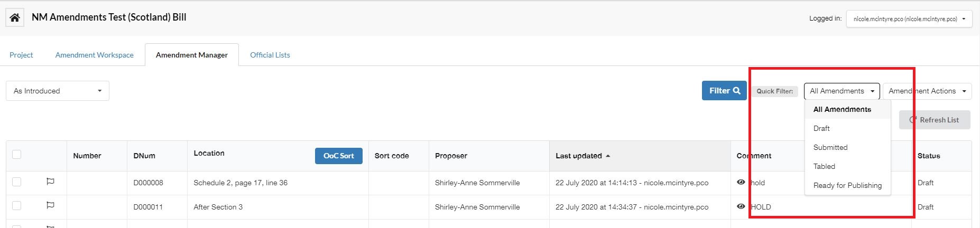Click the flag icon for D000008 row
This screenshot has height=228, width=980.
tap(50, 182)
